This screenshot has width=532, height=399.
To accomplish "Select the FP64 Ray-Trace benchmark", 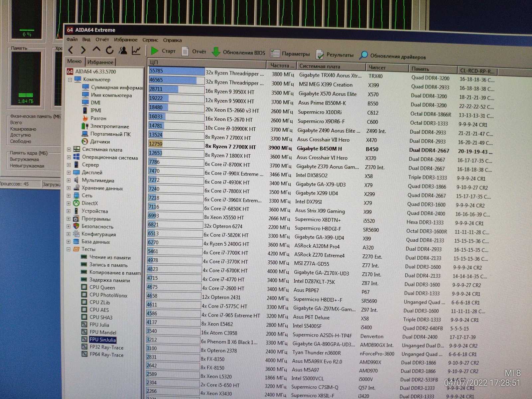I will click(102, 354).
